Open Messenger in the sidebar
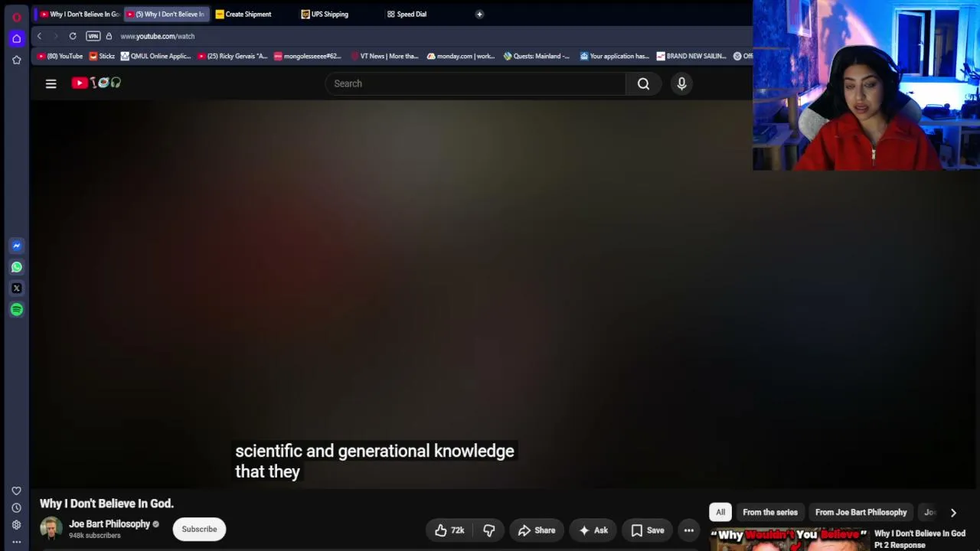The image size is (980, 551). [16, 246]
